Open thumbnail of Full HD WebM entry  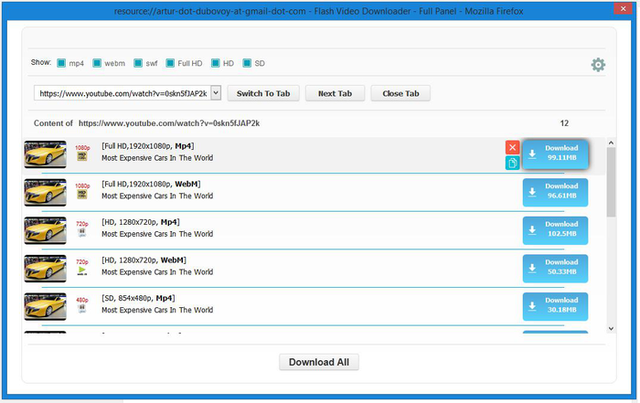point(45,192)
